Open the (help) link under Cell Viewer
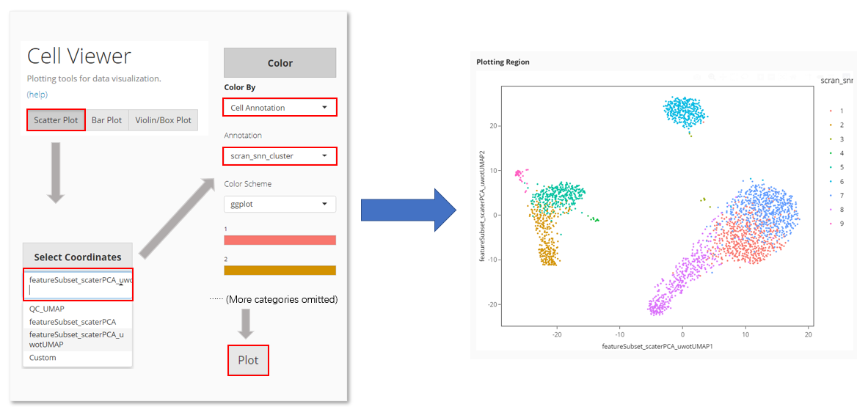 pyautogui.click(x=37, y=95)
